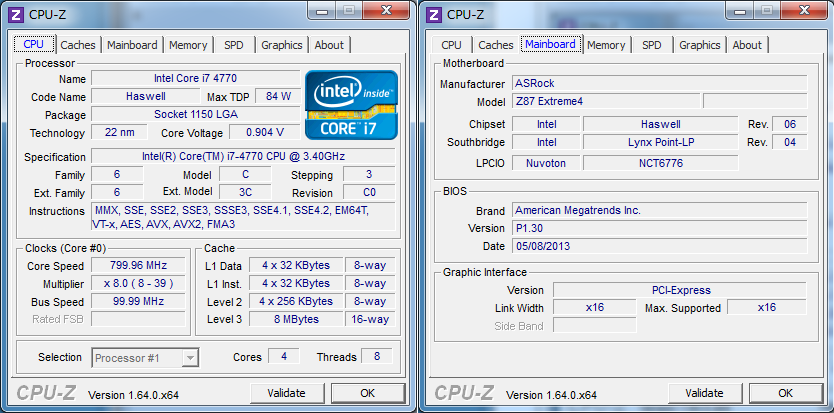Click the Intel Core i7 logo badge
The image size is (834, 413).
tap(350, 104)
